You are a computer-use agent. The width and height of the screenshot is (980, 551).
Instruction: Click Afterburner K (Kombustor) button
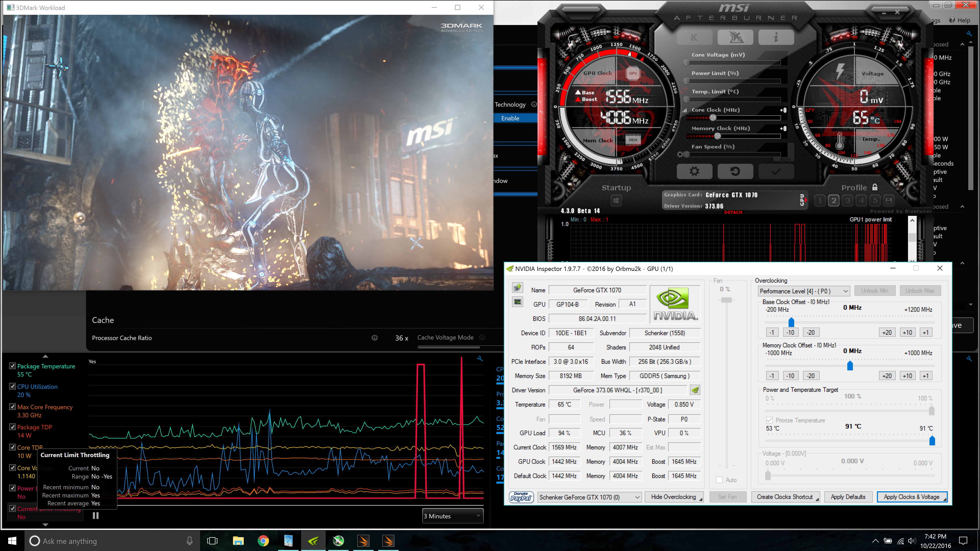pyautogui.click(x=694, y=37)
